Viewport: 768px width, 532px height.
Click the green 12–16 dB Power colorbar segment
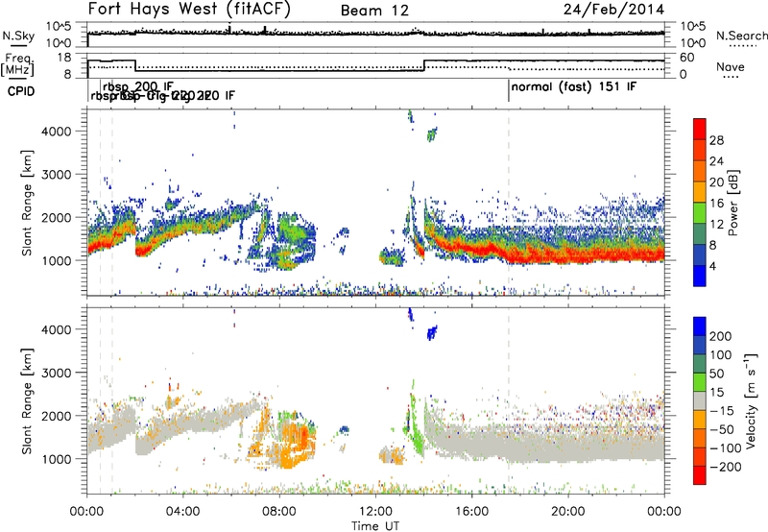700,213
